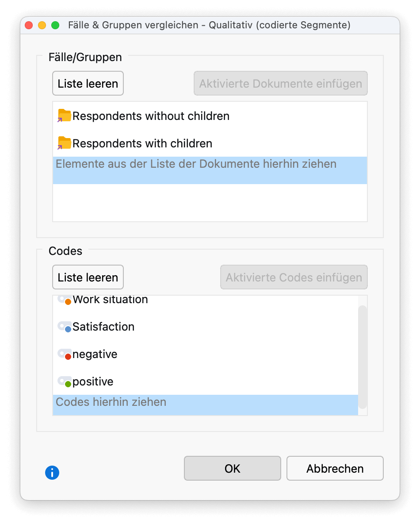Click the negative code icon
Image resolution: width=420 pixels, height=524 pixels.
pyautogui.click(x=65, y=354)
